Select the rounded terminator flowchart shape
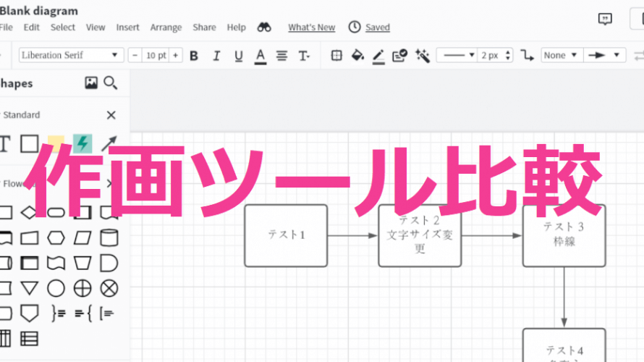644x362 pixels. point(56,212)
